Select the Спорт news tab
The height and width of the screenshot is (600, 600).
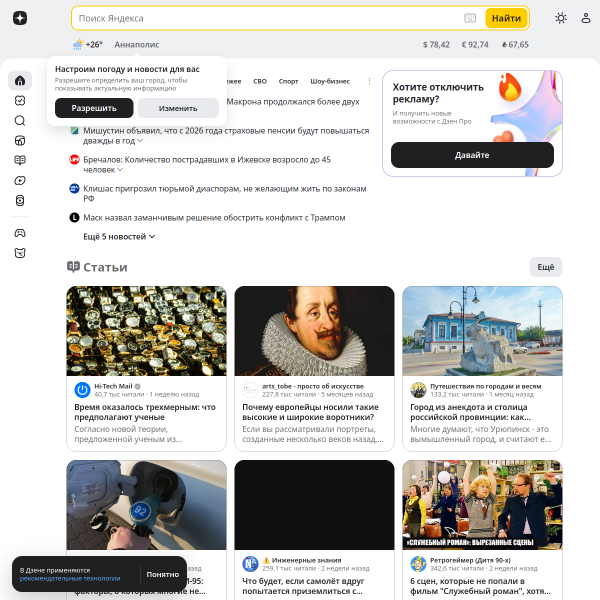pyautogui.click(x=288, y=81)
